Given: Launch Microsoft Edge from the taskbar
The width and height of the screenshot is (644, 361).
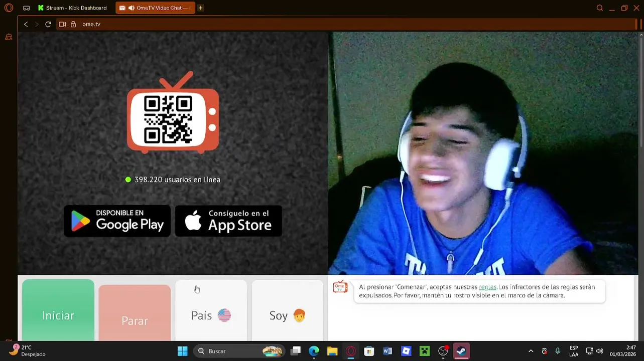Looking at the screenshot, I should point(314,351).
